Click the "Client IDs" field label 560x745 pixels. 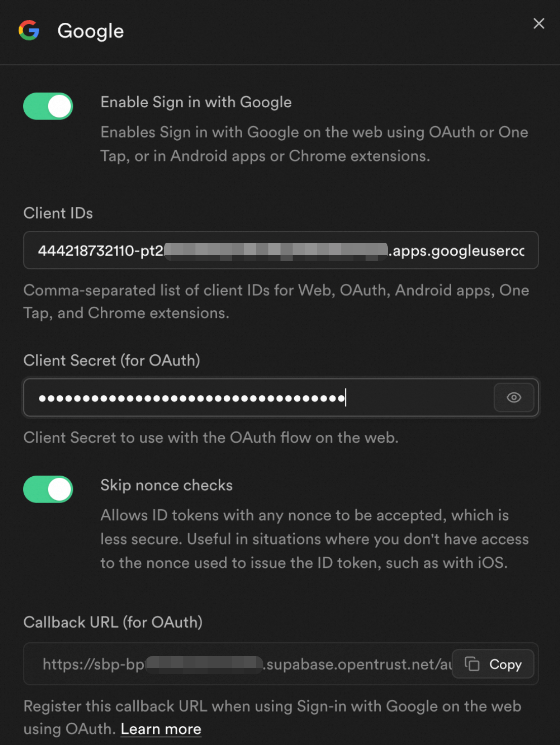coord(58,213)
